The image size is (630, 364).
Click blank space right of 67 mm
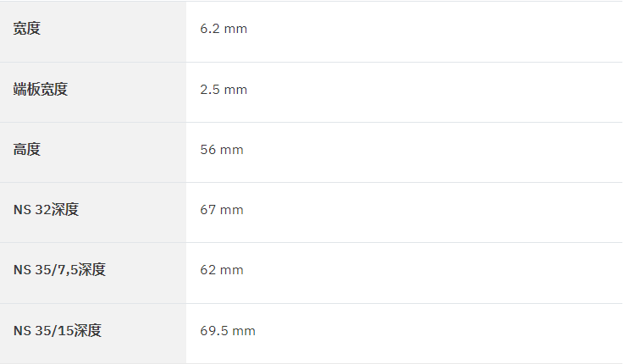pyautogui.click(x=434, y=212)
